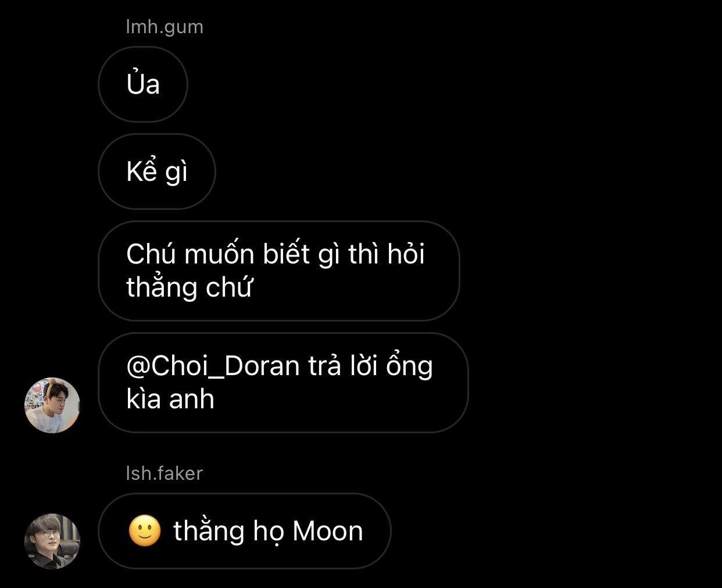Select the "Ủa" message bubble

pyautogui.click(x=143, y=84)
